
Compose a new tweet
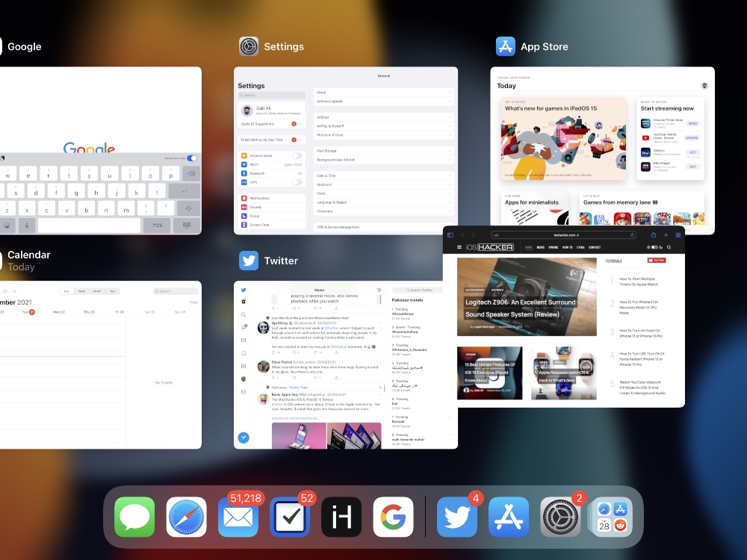tap(244, 438)
